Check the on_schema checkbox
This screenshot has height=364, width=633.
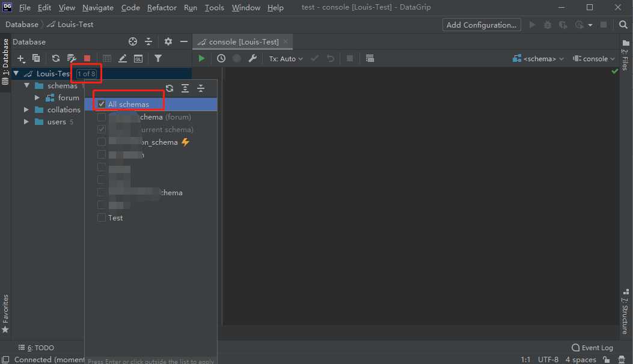(x=102, y=142)
